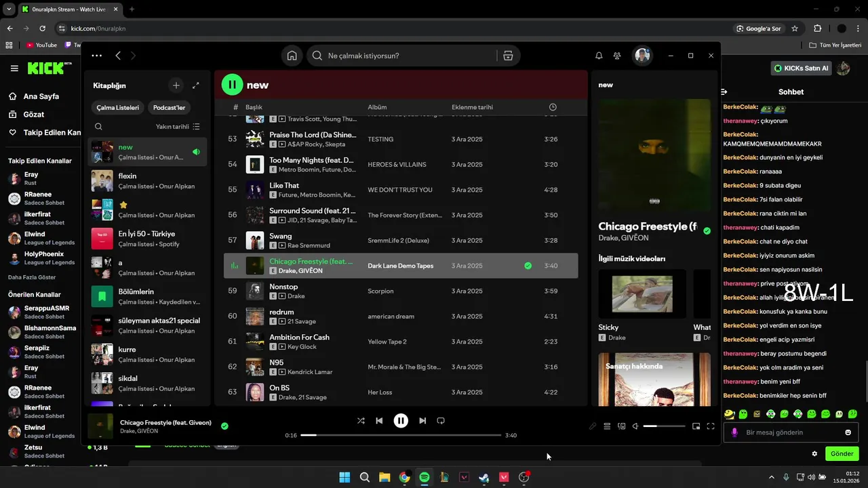Select the track 'Swang'
The image size is (868, 488).
click(401, 240)
